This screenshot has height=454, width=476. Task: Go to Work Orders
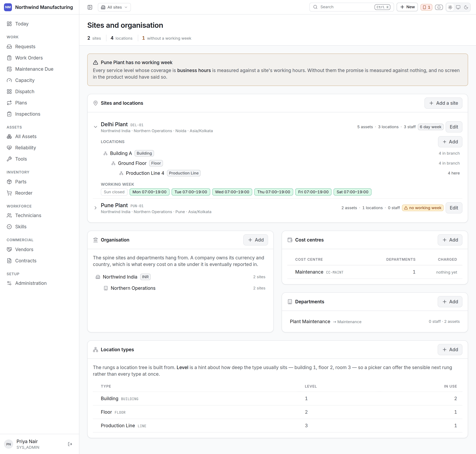(40, 58)
